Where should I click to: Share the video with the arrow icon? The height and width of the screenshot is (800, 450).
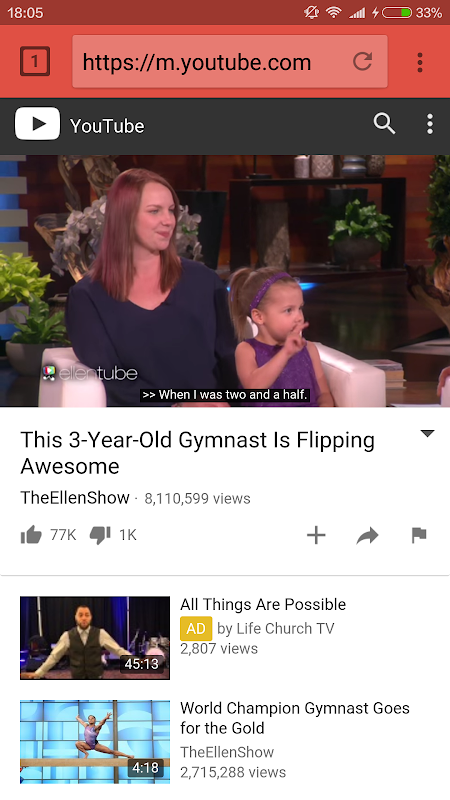[367, 535]
